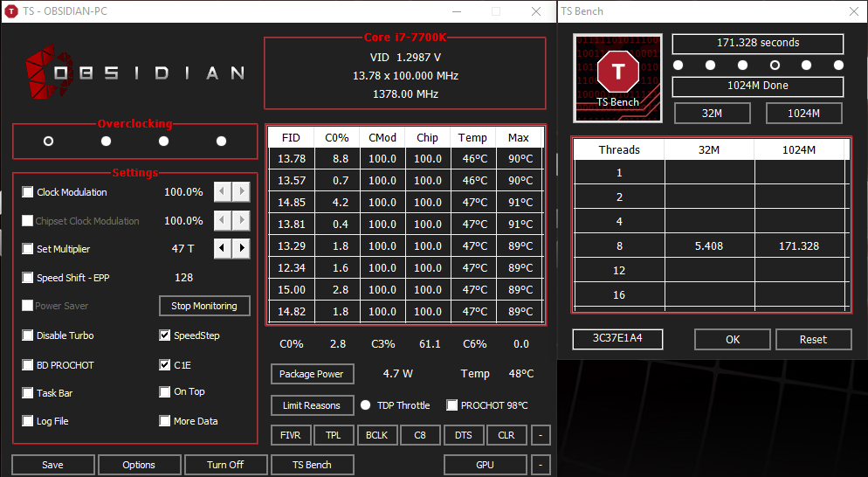This screenshot has height=477, width=868.
Task: Click the Temp column header
Action: [x=472, y=138]
